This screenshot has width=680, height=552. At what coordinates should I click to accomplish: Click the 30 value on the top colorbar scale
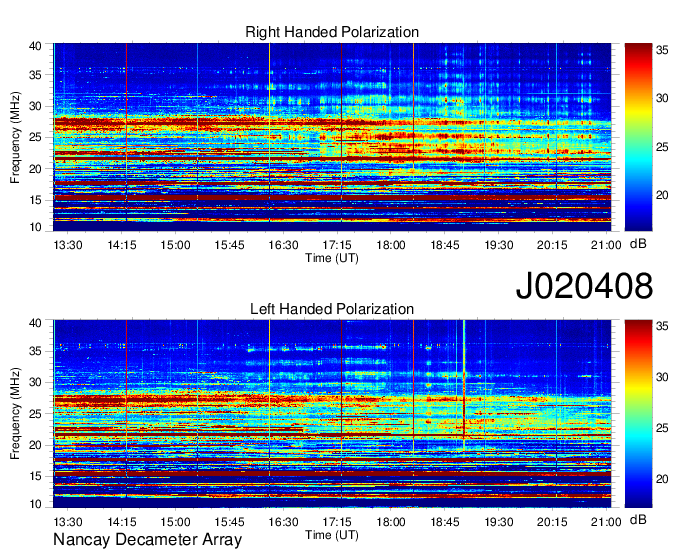pyautogui.click(x=662, y=98)
